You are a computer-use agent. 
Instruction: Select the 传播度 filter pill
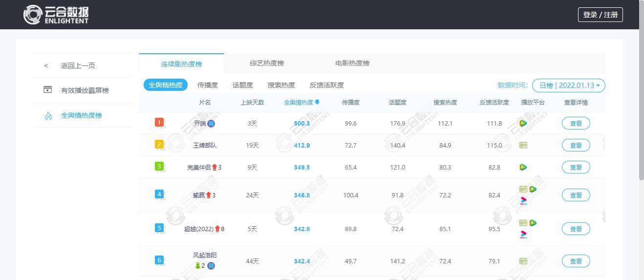[x=208, y=85]
